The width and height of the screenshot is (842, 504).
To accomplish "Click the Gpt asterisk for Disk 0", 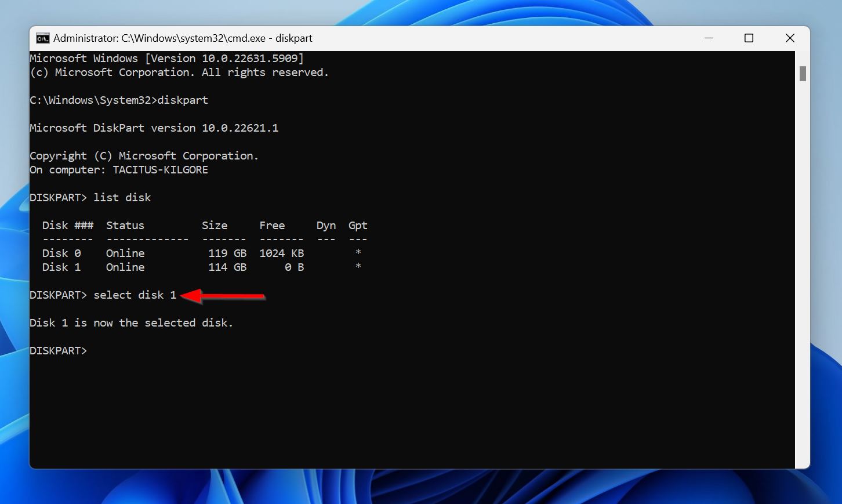I will [358, 253].
